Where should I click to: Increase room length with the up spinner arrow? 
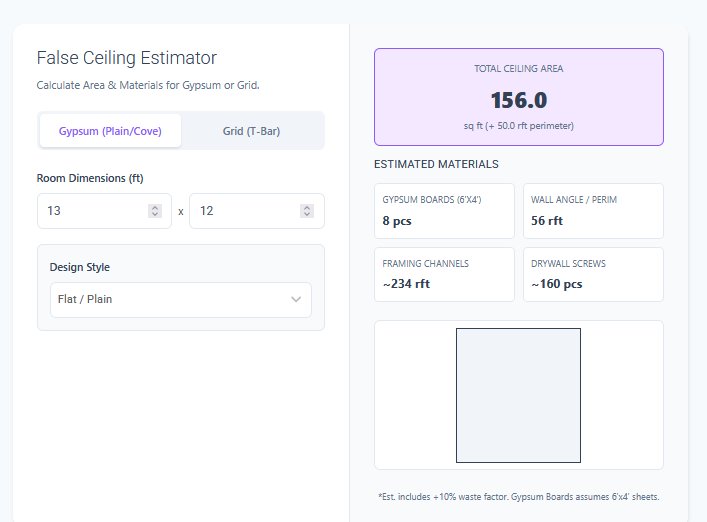pos(307,208)
